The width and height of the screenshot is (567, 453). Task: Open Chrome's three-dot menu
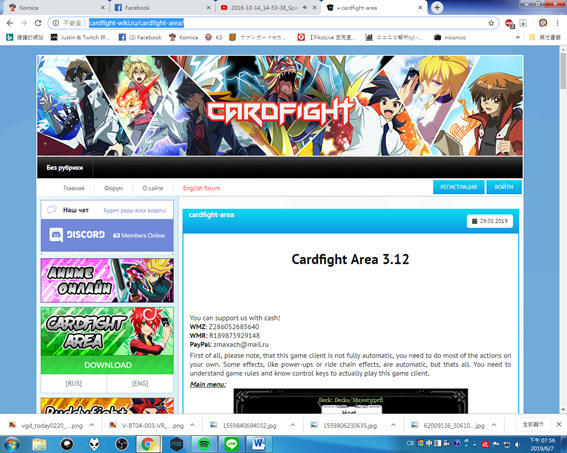tap(557, 23)
